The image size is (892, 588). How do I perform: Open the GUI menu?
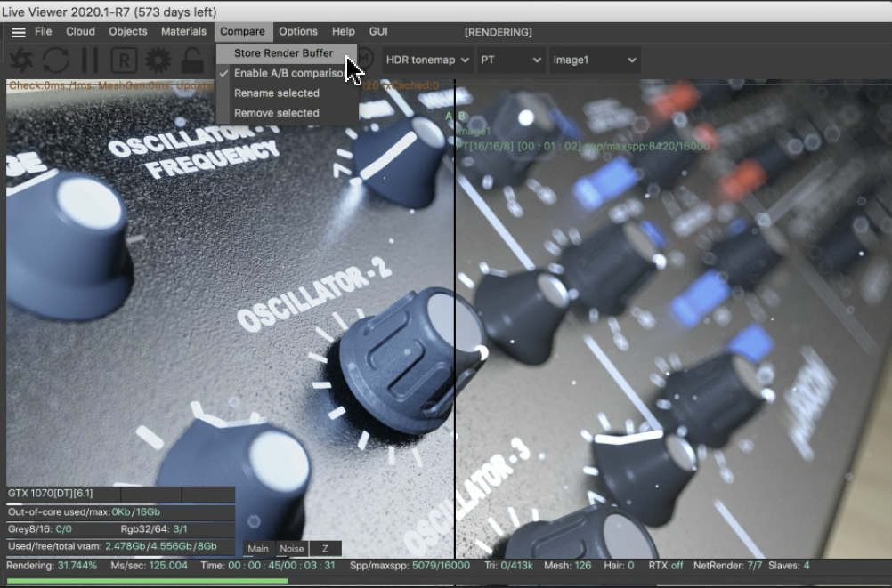[378, 32]
